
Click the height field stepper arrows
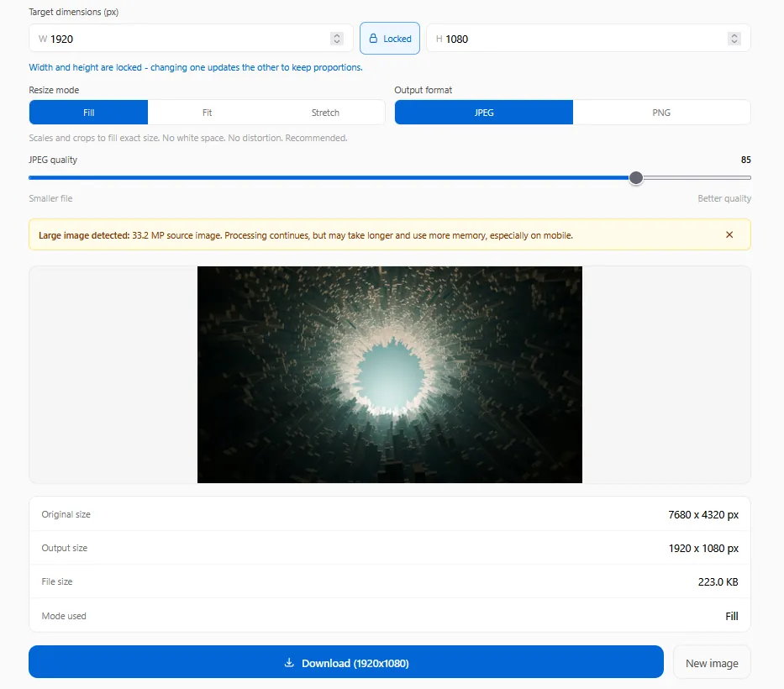pos(734,39)
